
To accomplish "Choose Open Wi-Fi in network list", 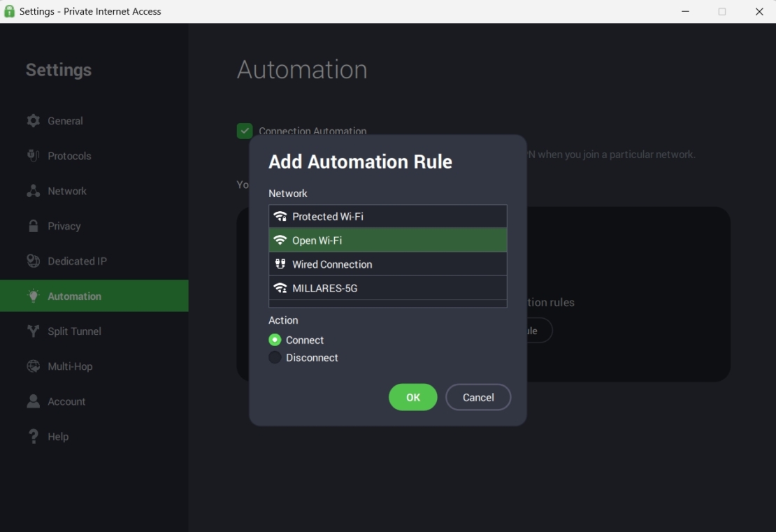I will pos(387,240).
